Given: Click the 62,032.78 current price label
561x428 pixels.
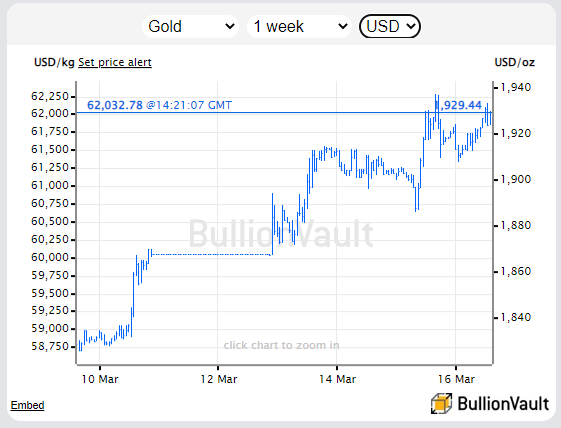Looking at the screenshot, I should click(115, 105).
